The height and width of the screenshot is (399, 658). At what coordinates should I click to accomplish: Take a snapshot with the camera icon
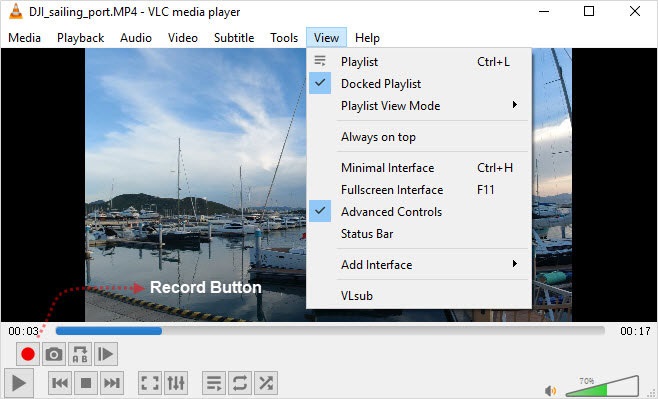54,354
